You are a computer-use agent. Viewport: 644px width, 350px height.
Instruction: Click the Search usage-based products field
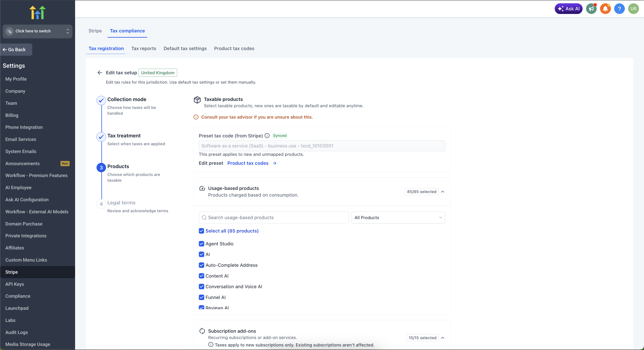(274, 218)
